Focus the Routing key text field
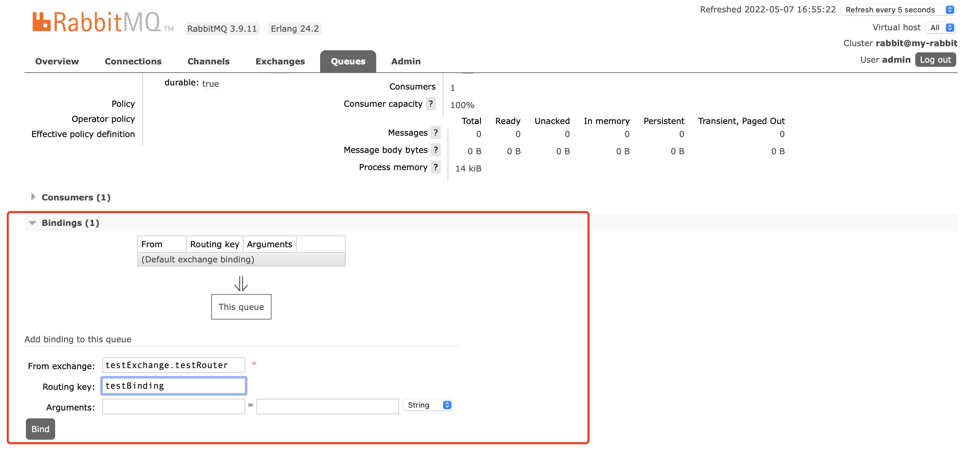The height and width of the screenshot is (449, 980). [173, 386]
